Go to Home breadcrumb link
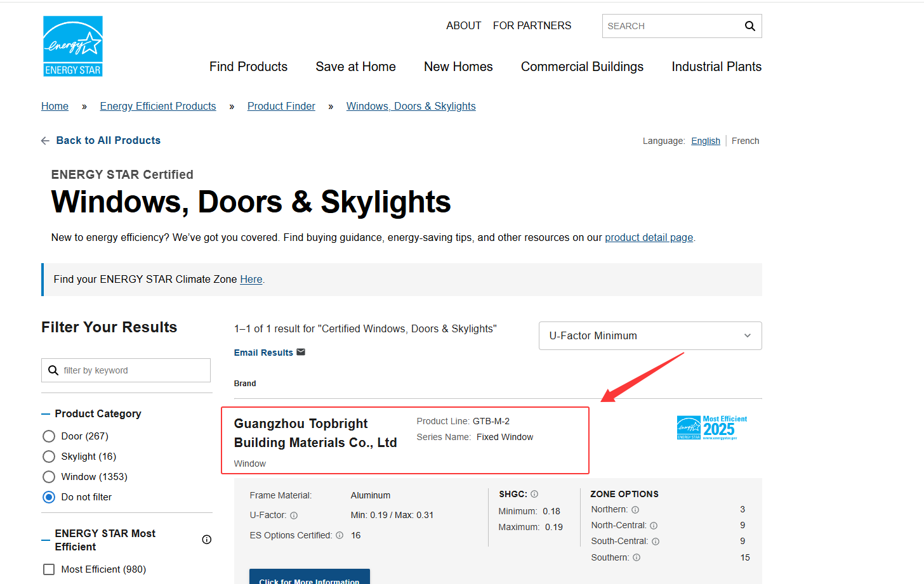The image size is (924, 584). [55, 106]
